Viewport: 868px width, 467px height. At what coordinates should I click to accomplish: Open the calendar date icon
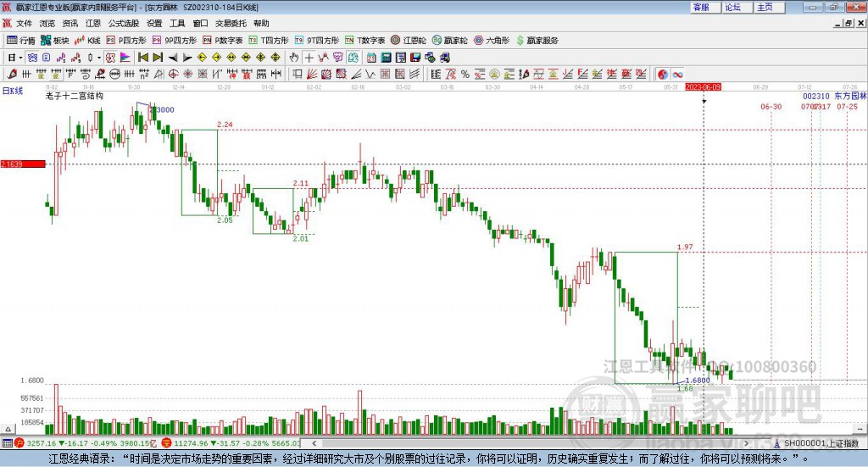[x=371, y=58]
